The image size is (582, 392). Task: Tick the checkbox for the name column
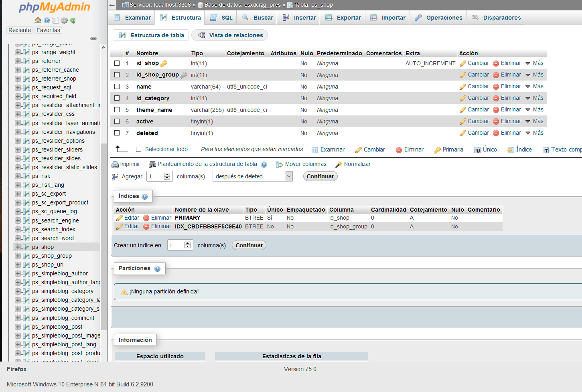[117, 87]
